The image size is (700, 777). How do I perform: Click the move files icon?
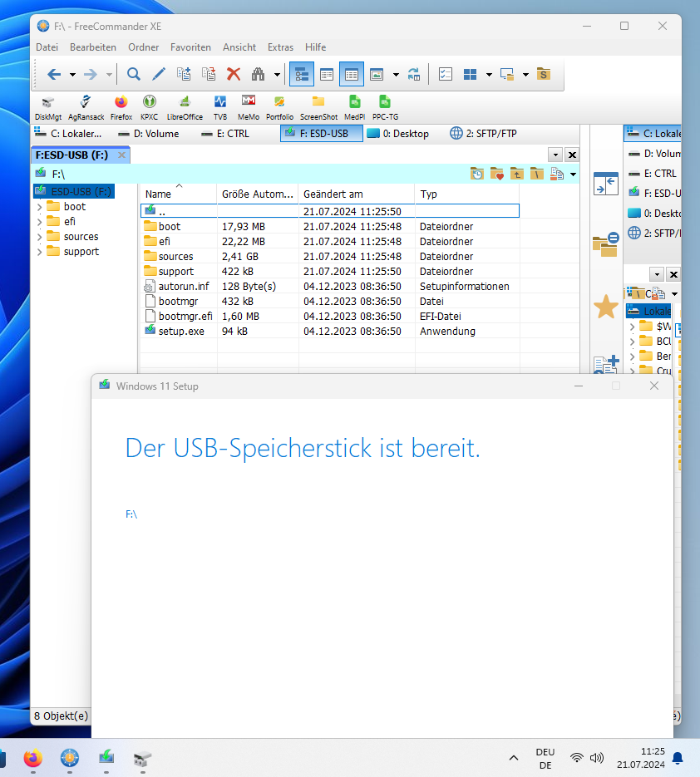pyautogui.click(x=209, y=74)
